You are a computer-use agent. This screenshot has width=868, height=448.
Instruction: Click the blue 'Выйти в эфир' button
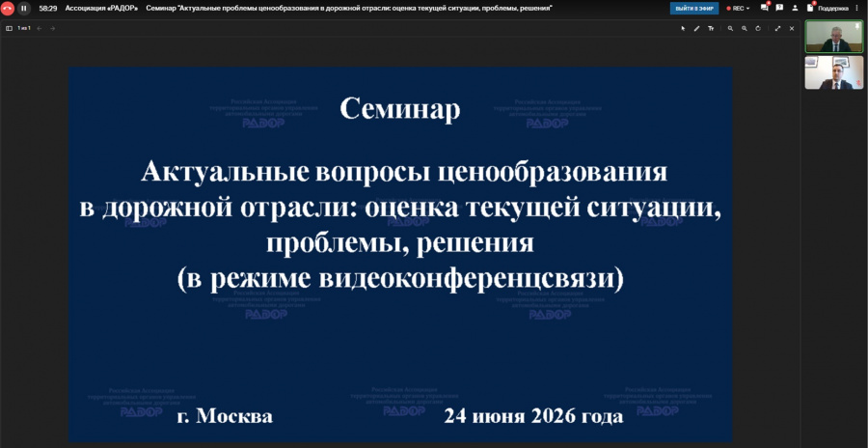point(694,9)
